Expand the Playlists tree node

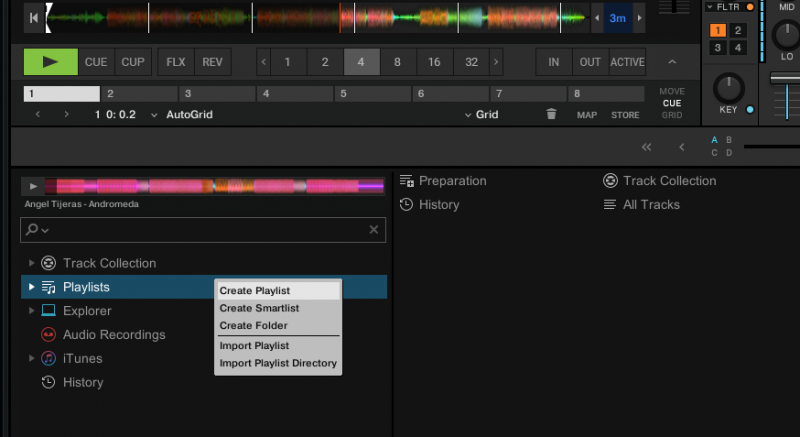31,287
